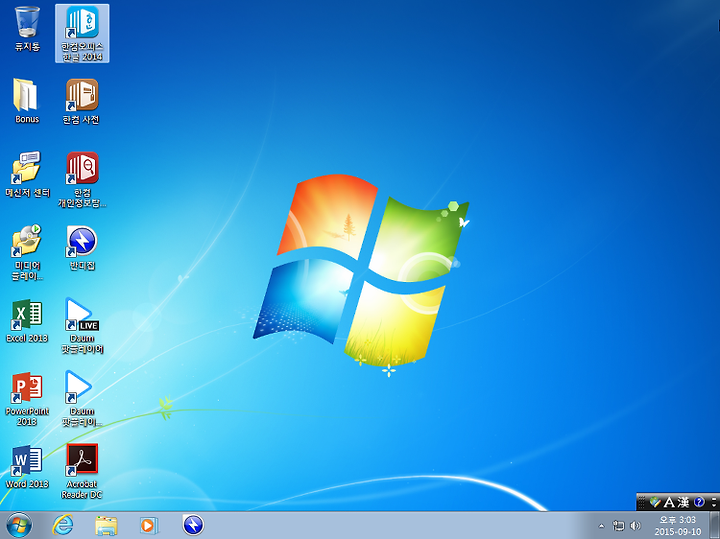720x539 pixels.
Task: Open the Recycle Bin (휴지통) icon
Action: pos(27,28)
